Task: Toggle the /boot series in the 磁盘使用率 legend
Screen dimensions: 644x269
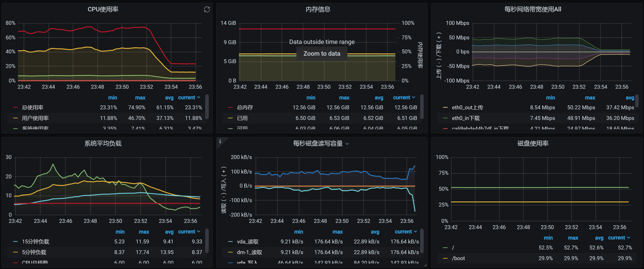Action: pyautogui.click(x=458, y=258)
